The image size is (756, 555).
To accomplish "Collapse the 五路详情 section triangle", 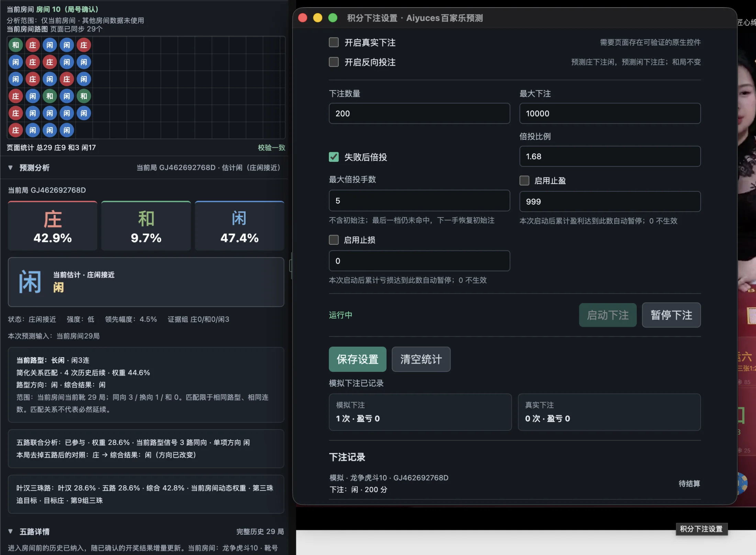I will (10, 531).
